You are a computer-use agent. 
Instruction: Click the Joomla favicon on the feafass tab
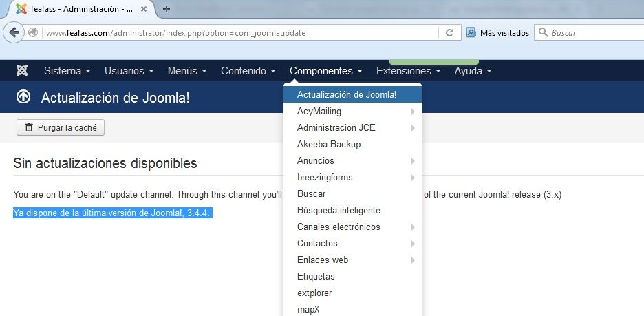pos(21,9)
